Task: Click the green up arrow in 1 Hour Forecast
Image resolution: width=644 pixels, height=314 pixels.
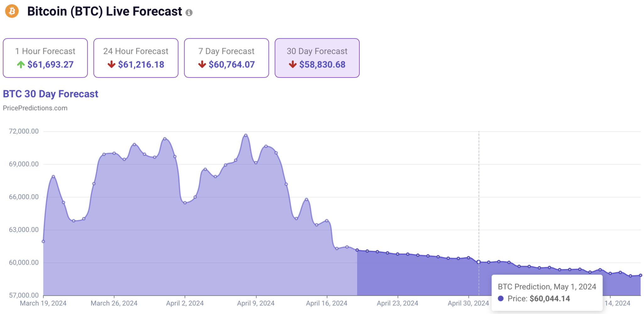Action: pos(21,65)
